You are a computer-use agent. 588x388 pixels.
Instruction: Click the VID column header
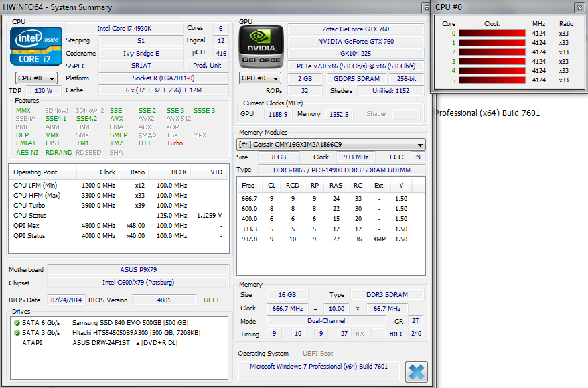209,172
